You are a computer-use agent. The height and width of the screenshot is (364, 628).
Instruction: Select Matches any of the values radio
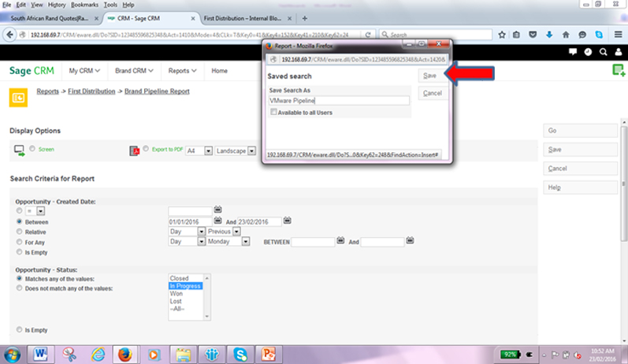[19, 278]
